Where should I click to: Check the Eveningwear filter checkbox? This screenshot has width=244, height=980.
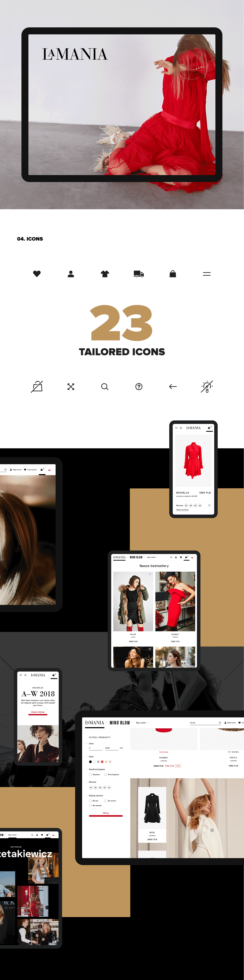(x=106, y=774)
